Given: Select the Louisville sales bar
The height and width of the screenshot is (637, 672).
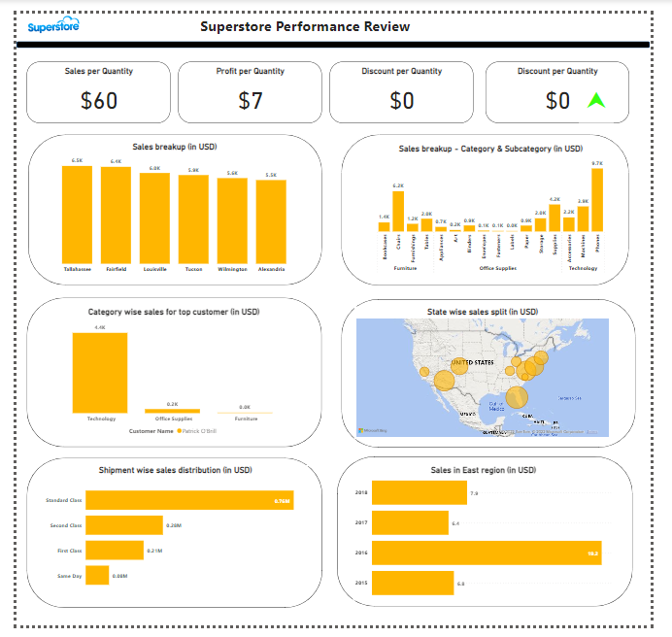Looking at the screenshot, I should click(x=154, y=218).
